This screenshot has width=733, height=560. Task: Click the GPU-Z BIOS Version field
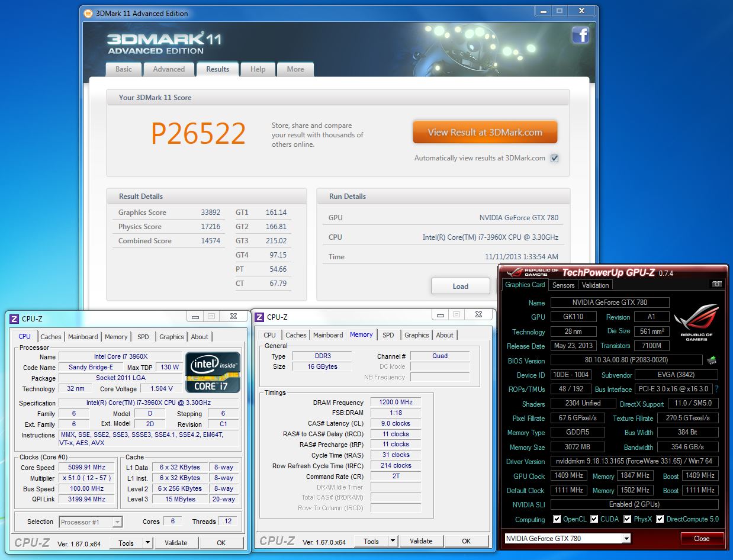coord(626,361)
